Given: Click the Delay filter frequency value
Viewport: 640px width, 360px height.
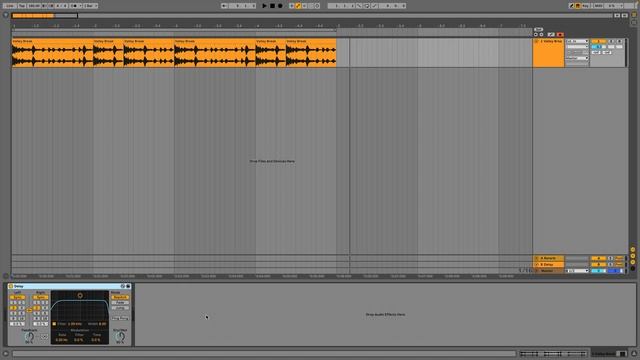Looking at the screenshot, I should click(75, 324).
